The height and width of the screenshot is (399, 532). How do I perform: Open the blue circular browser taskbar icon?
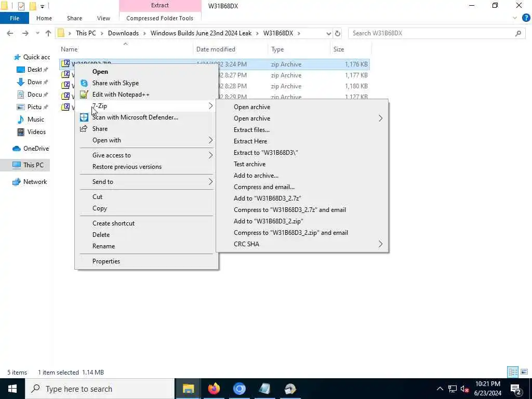tap(239, 389)
